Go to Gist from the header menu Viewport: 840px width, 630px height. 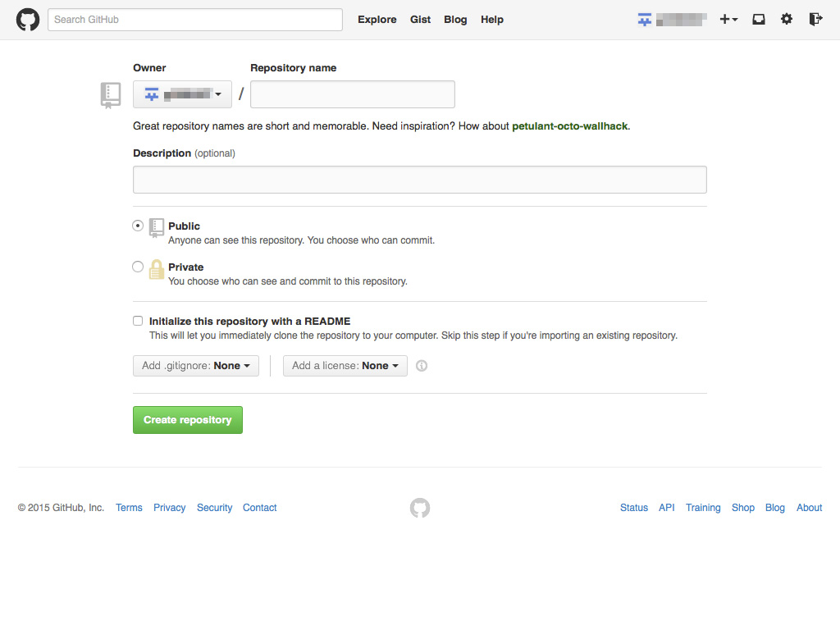tap(420, 19)
